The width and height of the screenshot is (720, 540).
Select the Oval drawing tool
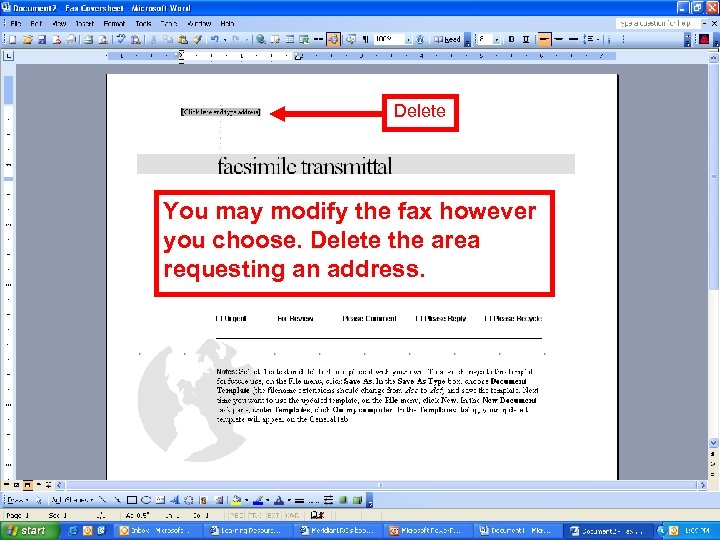pos(146,500)
